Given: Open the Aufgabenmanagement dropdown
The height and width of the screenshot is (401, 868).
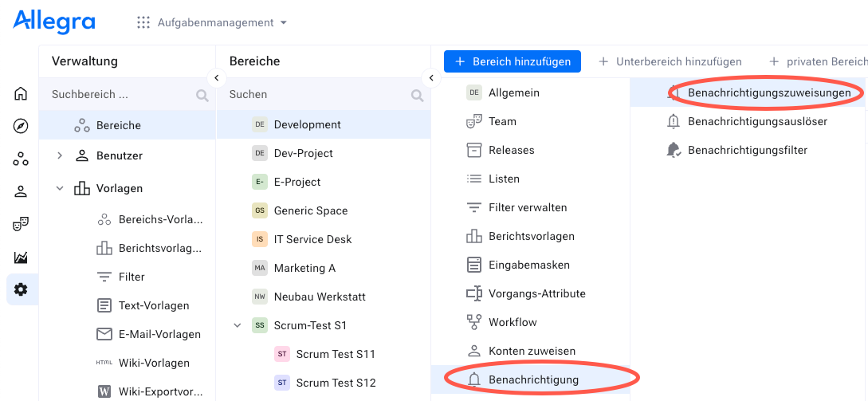Looking at the screenshot, I should (x=212, y=22).
